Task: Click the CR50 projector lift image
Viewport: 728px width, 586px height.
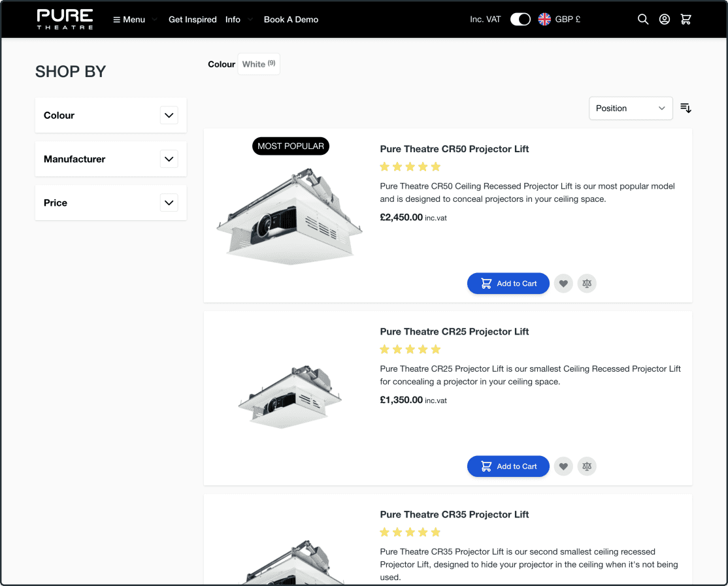Action: (x=290, y=216)
